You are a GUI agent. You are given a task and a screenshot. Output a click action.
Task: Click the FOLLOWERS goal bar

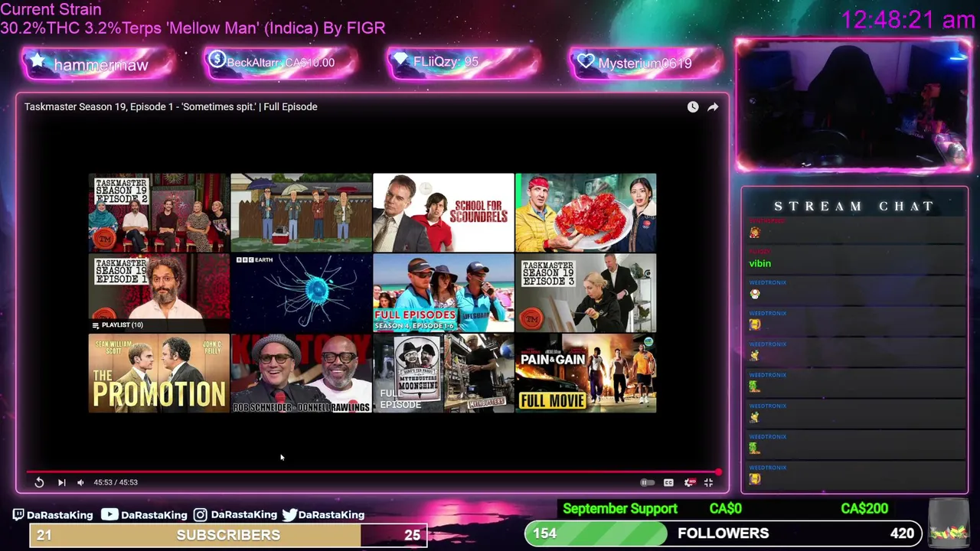[x=723, y=533]
